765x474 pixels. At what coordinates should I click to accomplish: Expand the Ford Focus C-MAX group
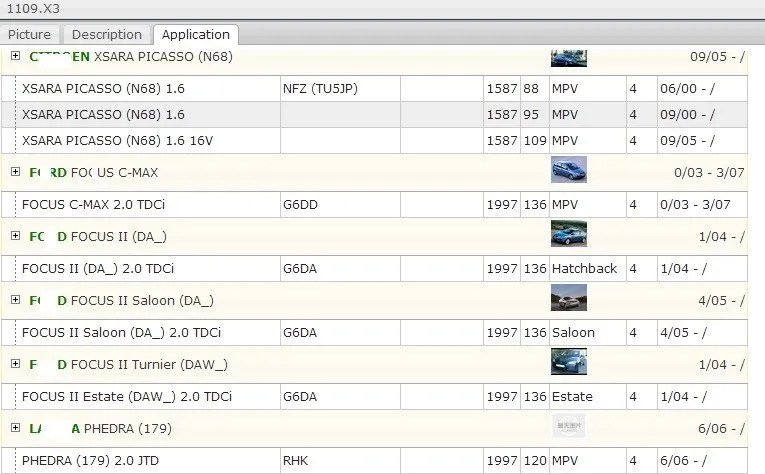16,172
